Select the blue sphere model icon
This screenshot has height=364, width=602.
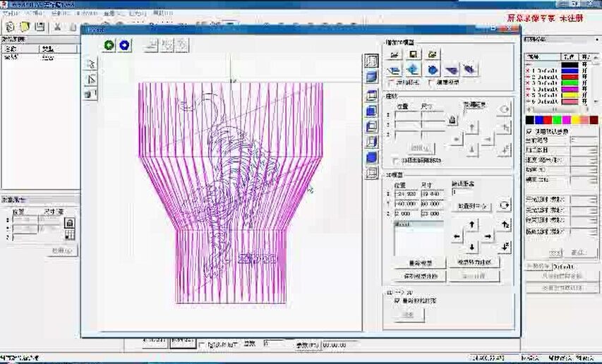(x=432, y=69)
